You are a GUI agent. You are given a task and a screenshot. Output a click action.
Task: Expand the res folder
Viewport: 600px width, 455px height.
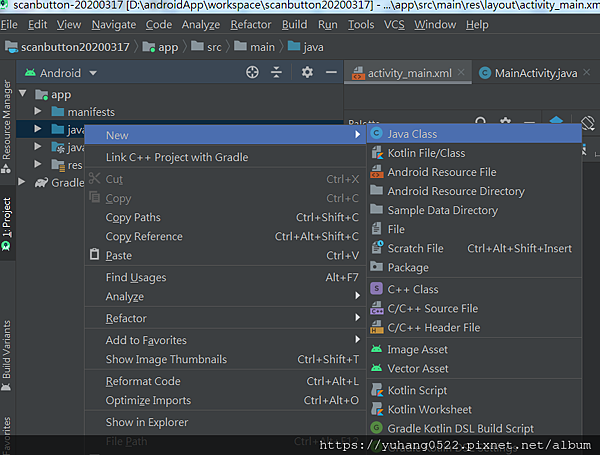coord(38,164)
